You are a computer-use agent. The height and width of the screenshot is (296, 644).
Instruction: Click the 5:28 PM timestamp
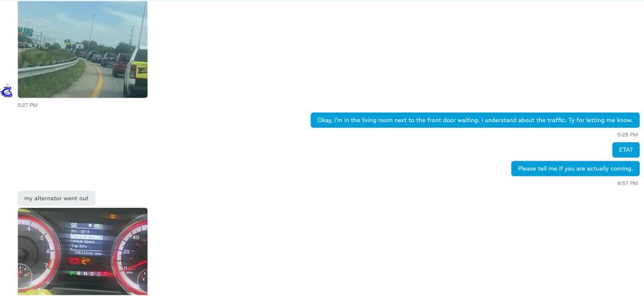tap(627, 135)
